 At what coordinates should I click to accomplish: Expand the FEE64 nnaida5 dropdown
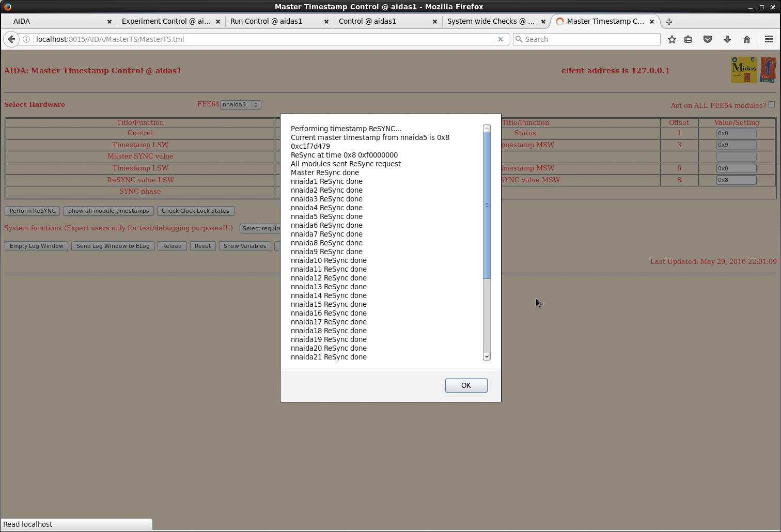(x=241, y=104)
